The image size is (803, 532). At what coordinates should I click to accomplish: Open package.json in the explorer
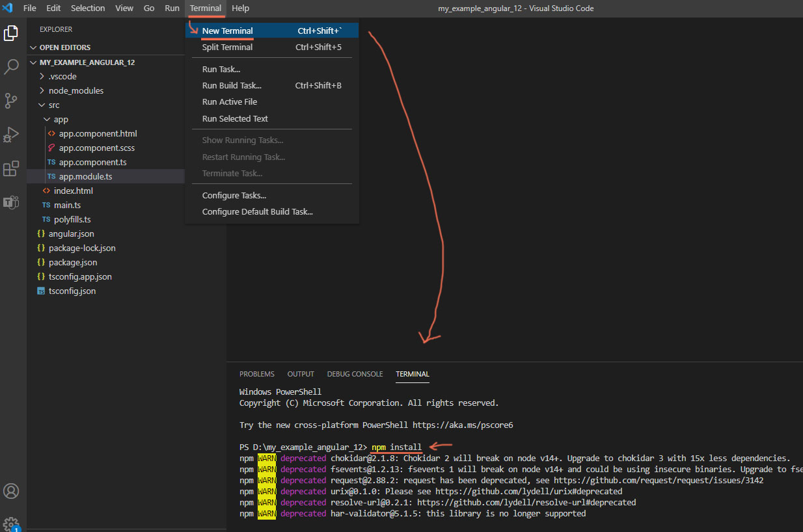point(72,262)
